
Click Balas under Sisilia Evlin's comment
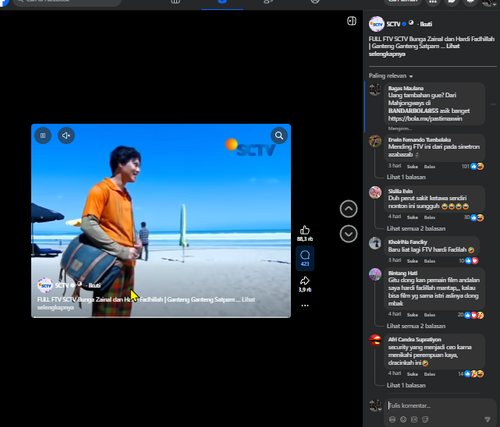pyautogui.click(x=430, y=217)
